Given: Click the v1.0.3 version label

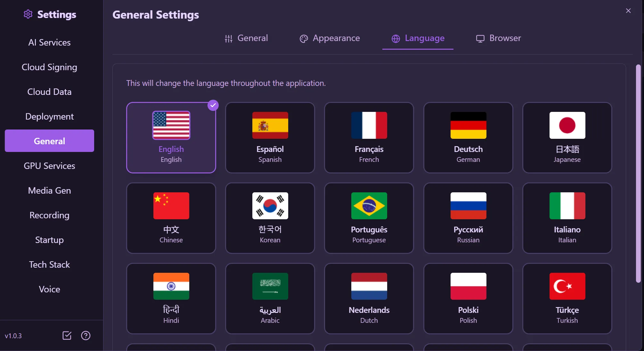Looking at the screenshot, I should [13, 336].
